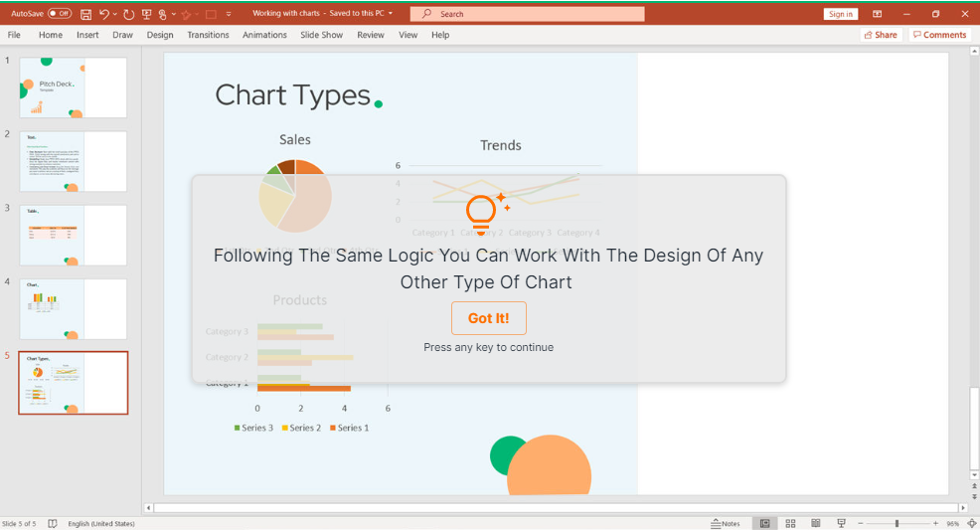
Task: Click scroll right arrow on horizontal scrollbar
Action: click(963, 507)
